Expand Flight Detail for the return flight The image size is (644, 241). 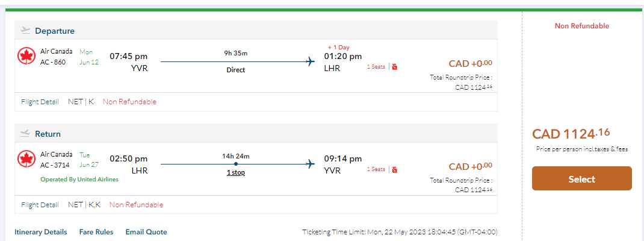(x=40, y=205)
